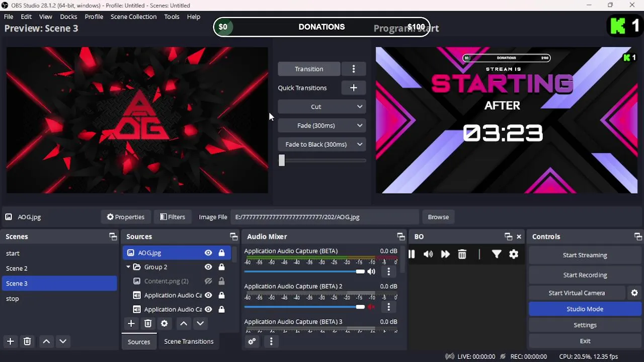Configure virtual camera via gear icon
Viewport: 644px width, 362px height.
pos(634,293)
